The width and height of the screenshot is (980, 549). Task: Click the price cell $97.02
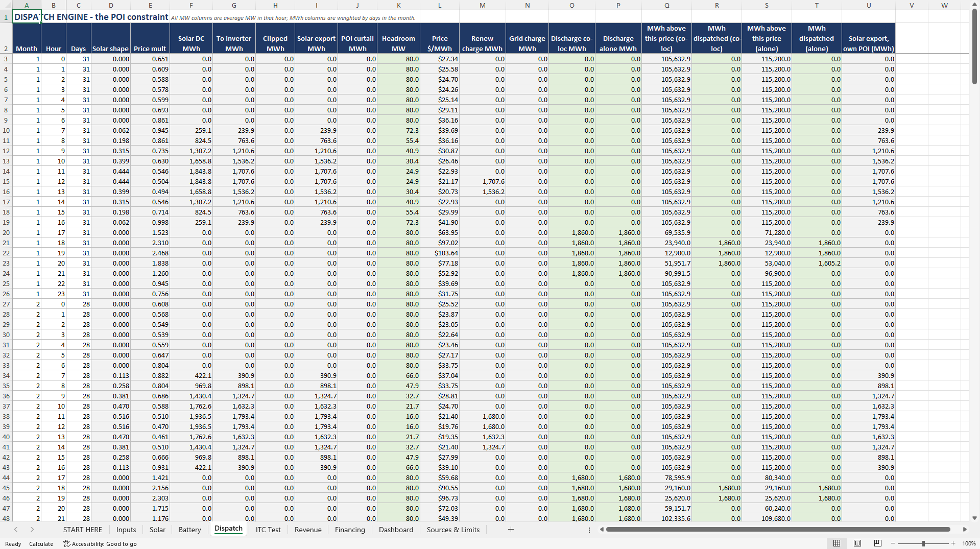coord(440,243)
